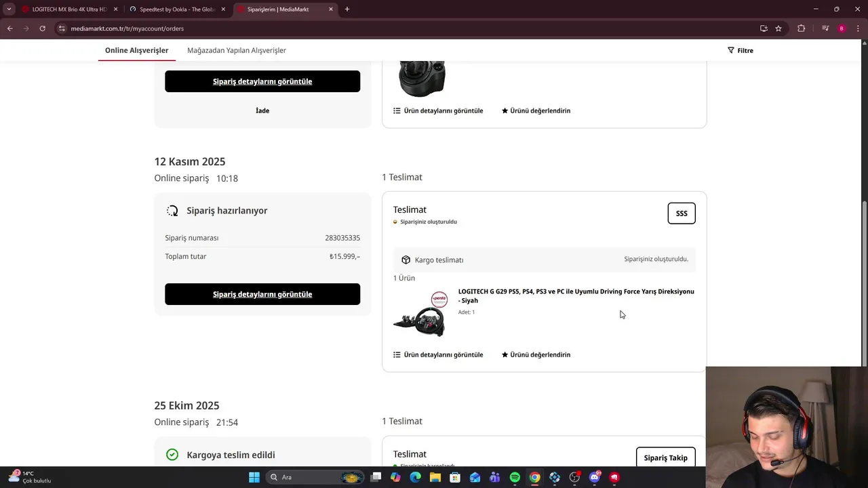Open a new browser tab
Viewport: 868px width, 488px height.
coord(347,9)
